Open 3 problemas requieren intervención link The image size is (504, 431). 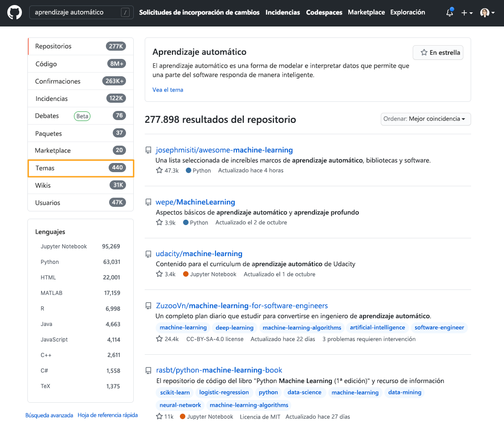point(369,339)
